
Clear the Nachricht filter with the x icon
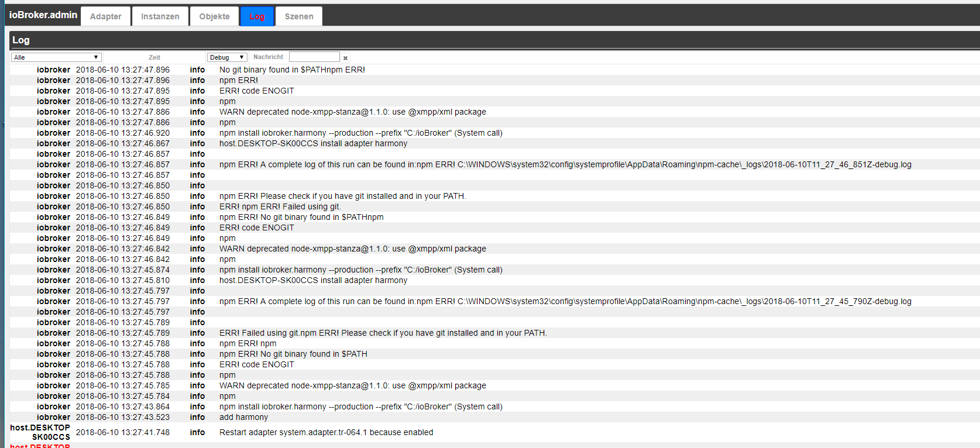click(345, 58)
